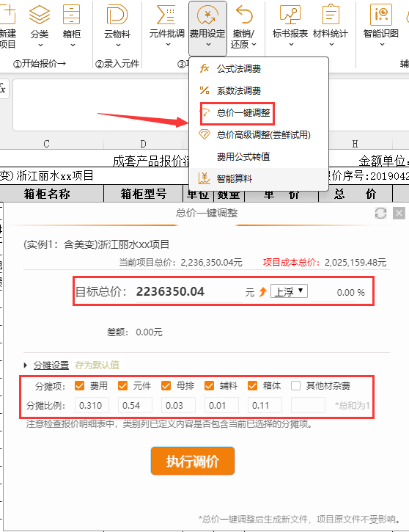Open the 分类 layers icon
Image resolution: width=409 pixels, height=532 pixels.
pyautogui.click(x=40, y=15)
